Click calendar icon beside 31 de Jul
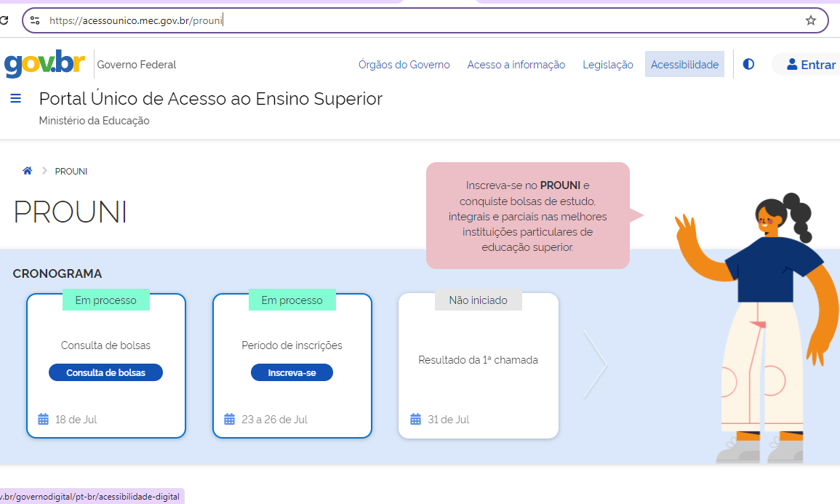 click(x=416, y=420)
